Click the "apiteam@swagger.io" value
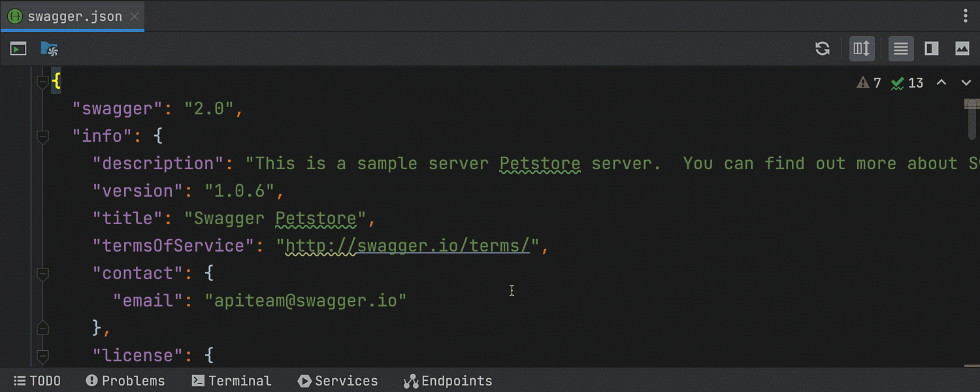The height and width of the screenshot is (392, 980). 306,301
